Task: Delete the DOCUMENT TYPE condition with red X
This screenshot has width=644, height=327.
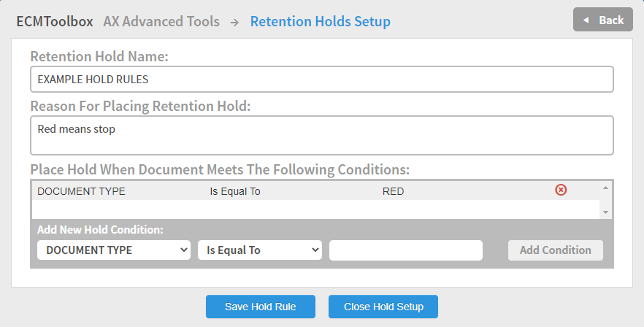Action: tap(561, 190)
